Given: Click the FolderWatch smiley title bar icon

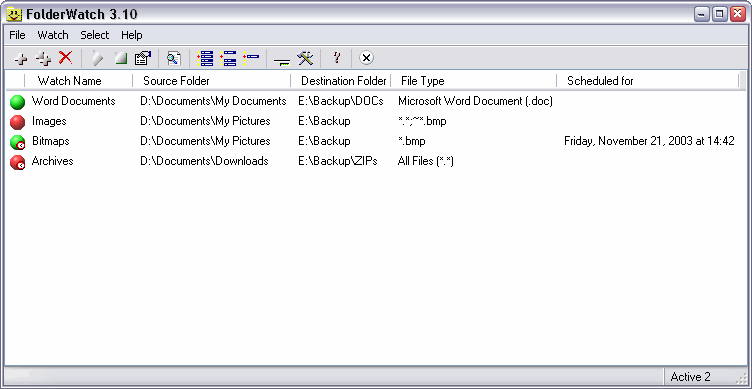Looking at the screenshot, I should point(14,14).
